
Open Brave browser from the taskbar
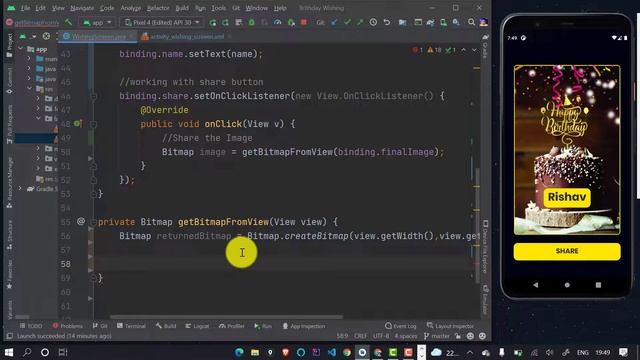tap(285, 352)
